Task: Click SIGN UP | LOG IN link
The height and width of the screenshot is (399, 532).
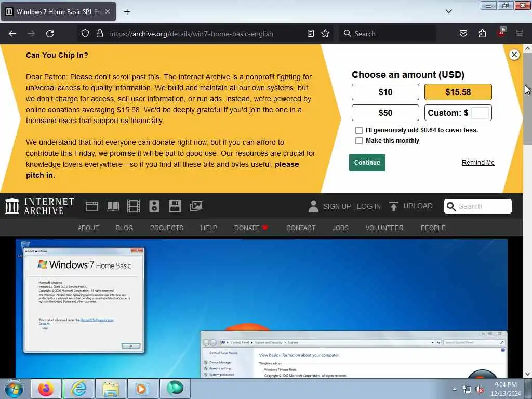Action: pyautogui.click(x=352, y=206)
